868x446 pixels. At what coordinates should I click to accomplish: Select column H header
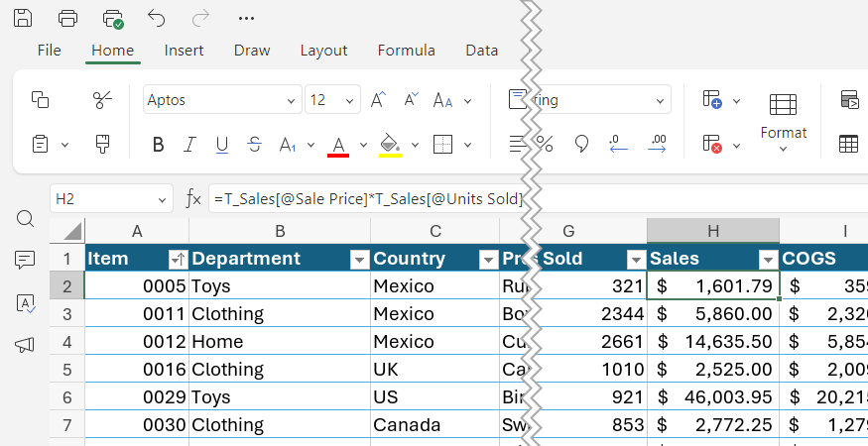[713, 231]
